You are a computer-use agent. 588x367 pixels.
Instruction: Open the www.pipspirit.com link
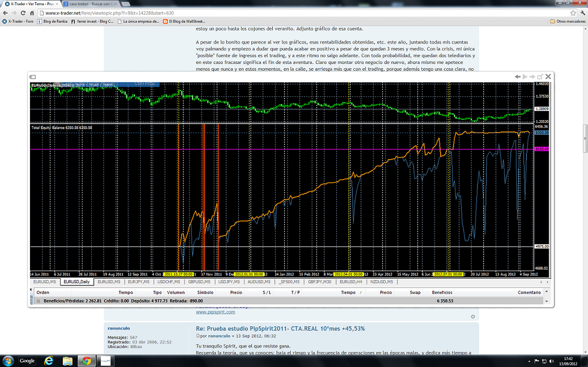[x=215, y=311]
